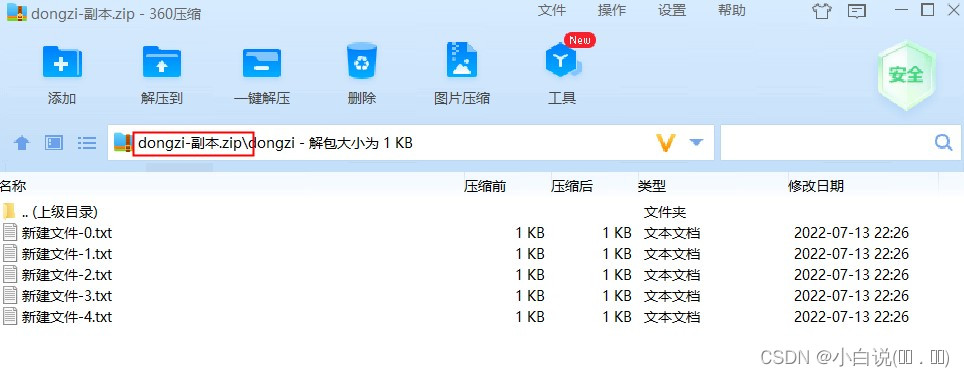Click the 压缩后 size of 新建文件-4.txt
The width and height of the screenshot is (964, 377).
click(x=617, y=317)
